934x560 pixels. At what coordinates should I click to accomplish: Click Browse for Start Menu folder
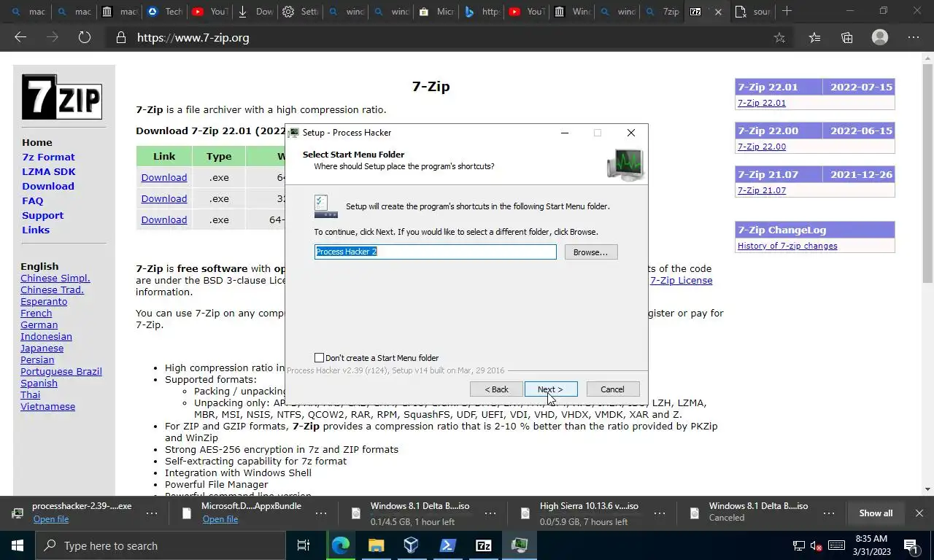click(590, 252)
